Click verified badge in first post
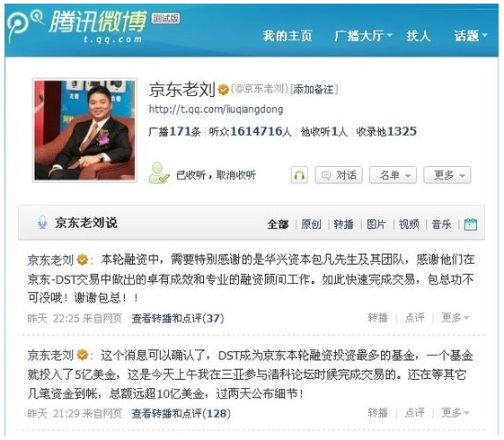504x440 pixels. click(x=83, y=260)
